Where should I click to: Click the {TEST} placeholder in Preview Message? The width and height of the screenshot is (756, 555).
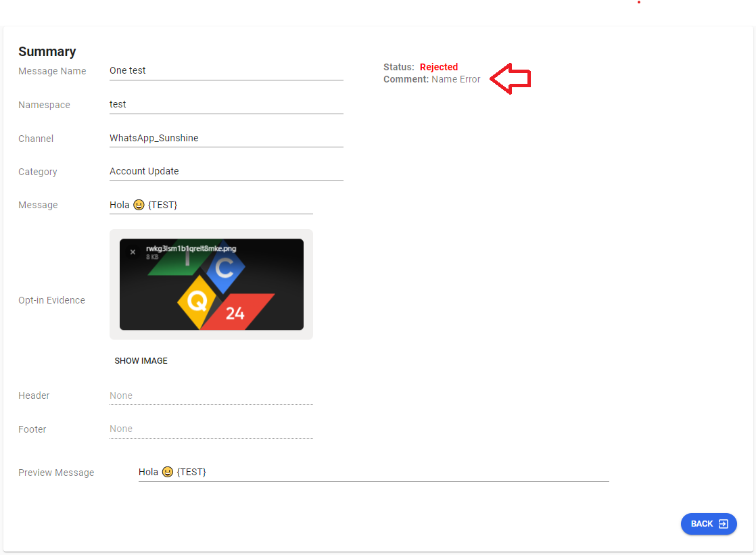click(191, 472)
